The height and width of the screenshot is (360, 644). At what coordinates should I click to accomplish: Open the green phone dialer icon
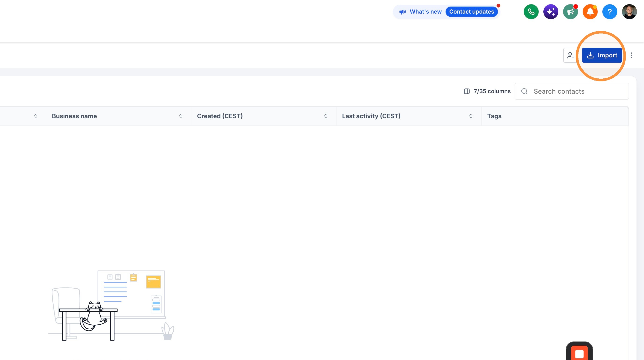point(531,12)
